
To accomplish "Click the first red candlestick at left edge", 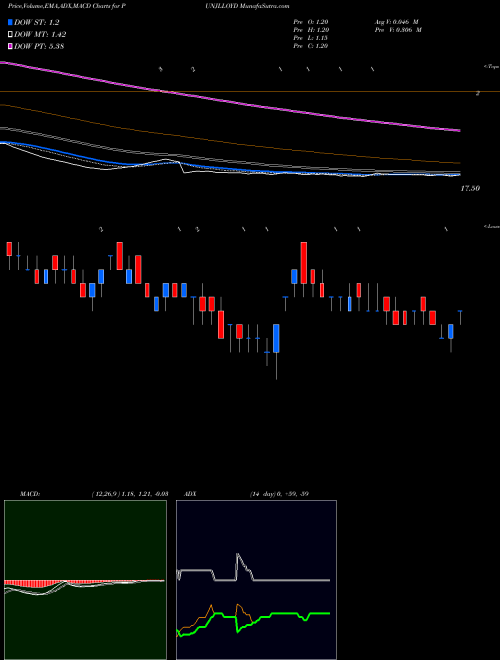I will tap(9, 249).
